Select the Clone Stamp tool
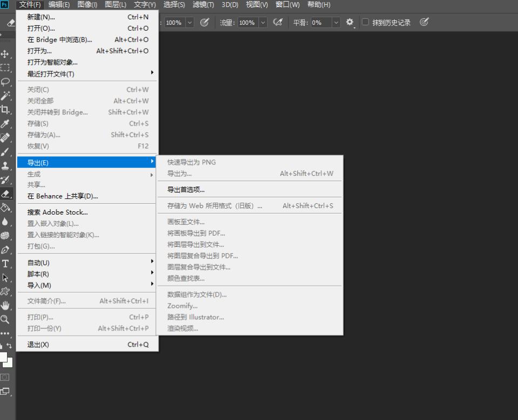The image size is (518, 420). pos(5,166)
